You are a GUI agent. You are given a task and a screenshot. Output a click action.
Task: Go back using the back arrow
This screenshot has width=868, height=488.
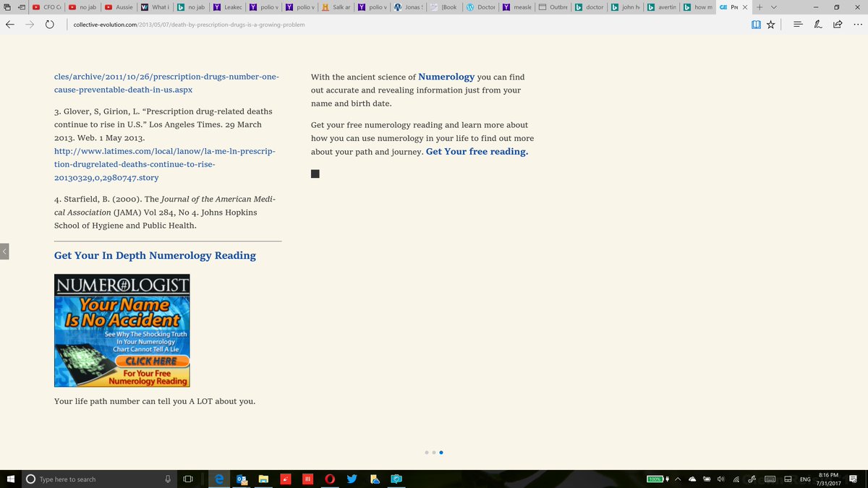pyautogui.click(x=10, y=24)
